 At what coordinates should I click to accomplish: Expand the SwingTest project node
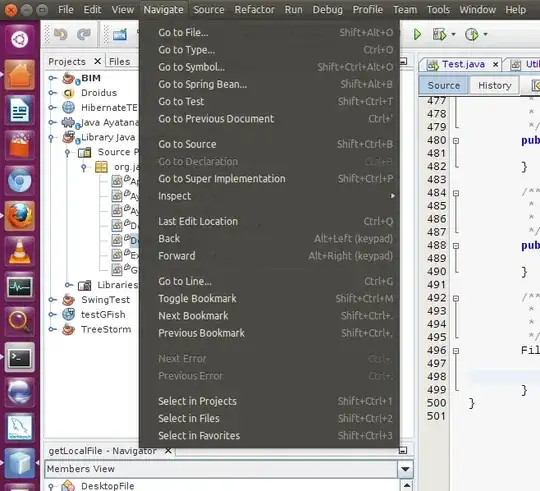tap(52, 300)
